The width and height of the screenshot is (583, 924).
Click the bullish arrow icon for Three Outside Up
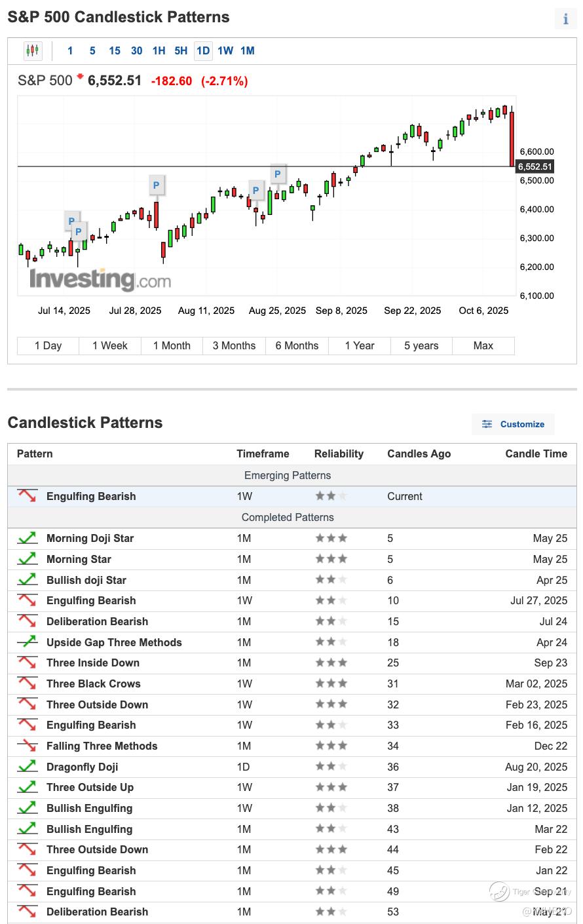27,787
